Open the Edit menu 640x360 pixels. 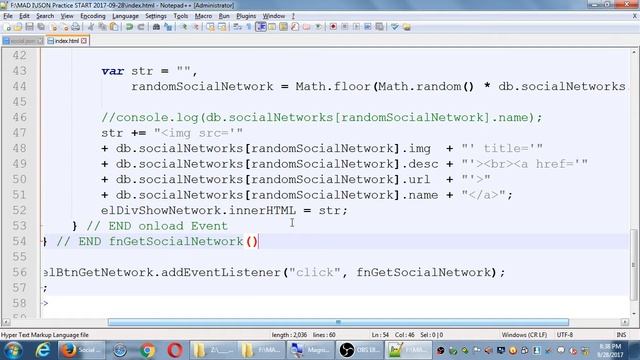coord(24,16)
